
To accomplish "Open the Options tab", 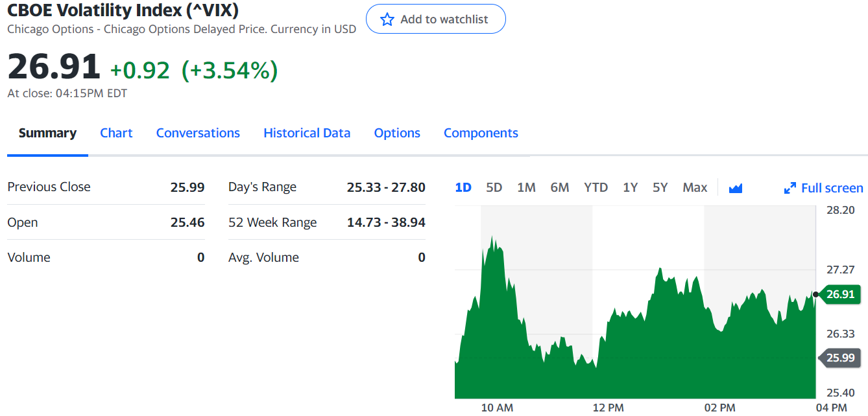I will pyautogui.click(x=397, y=133).
